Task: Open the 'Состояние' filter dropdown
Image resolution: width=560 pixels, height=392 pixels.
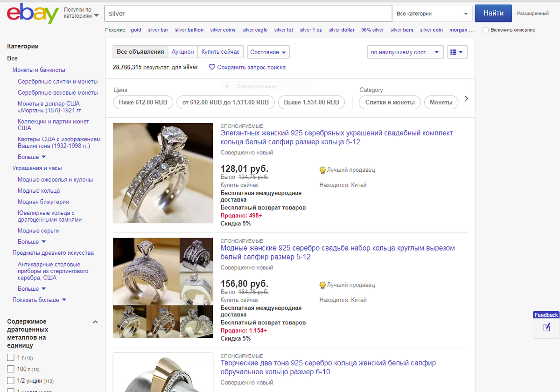Action: (268, 52)
